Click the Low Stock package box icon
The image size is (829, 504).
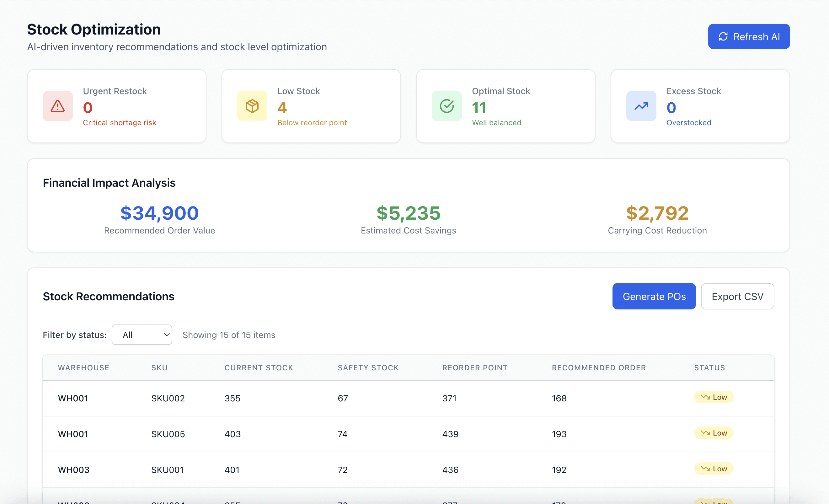[x=252, y=106]
